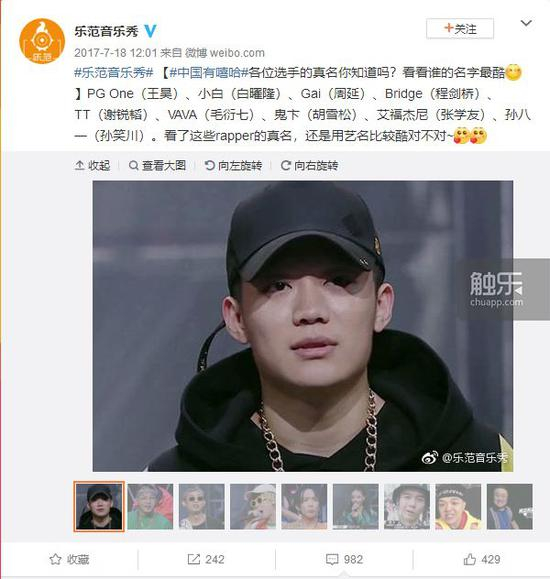The image size is (550, 579).
Task: Open the #乐范音乐秀# hashtag link
Action: pyautogui.click(x=114, y=72)
